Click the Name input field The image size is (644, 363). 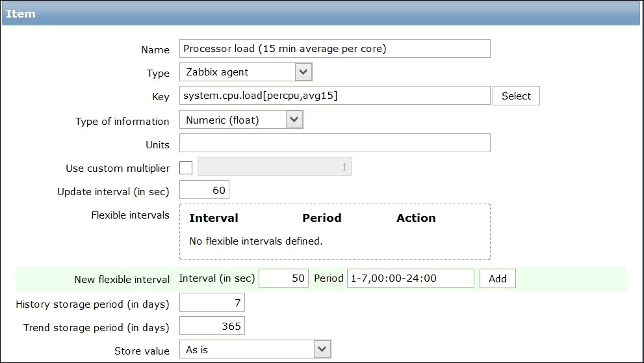click(x=334, y=49)
